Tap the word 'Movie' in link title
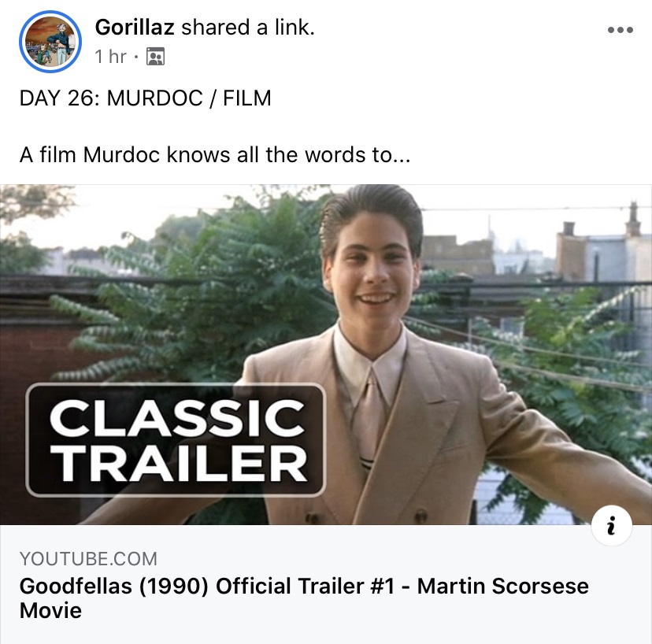Screen dimensions: 652x644 pyautogui.click(x=50, y=610)
